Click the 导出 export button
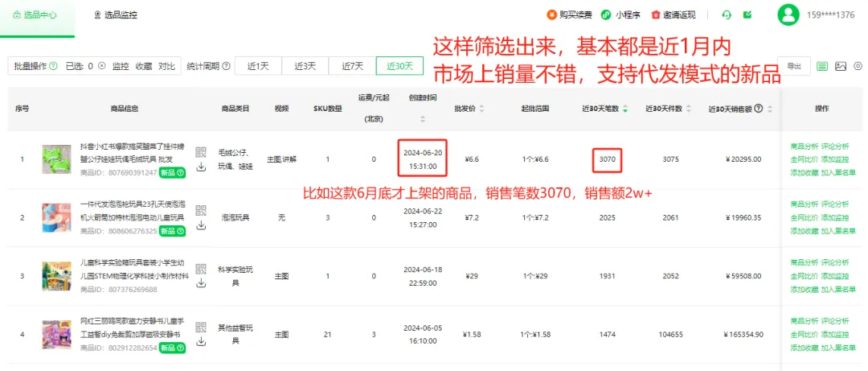The height and width of the screenshot is (371, 868). pyautogui.click(x=794, y=66)
